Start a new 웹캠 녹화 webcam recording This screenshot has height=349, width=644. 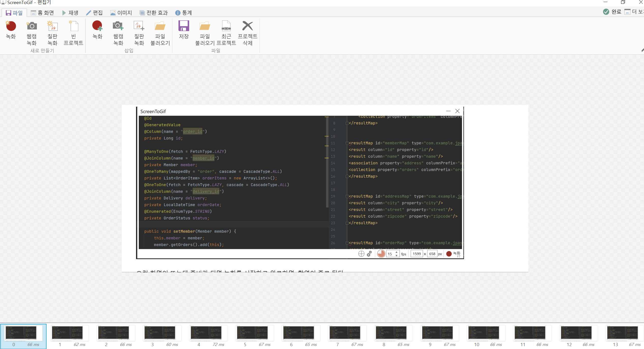click(x=32, y=26)
